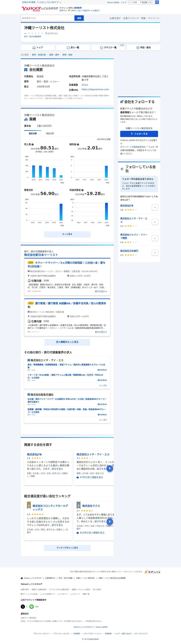Follow 株式会社ジャパン・リリーフ関西 with plus button
This screenshot has height=644, width=181.
[155, 238]
